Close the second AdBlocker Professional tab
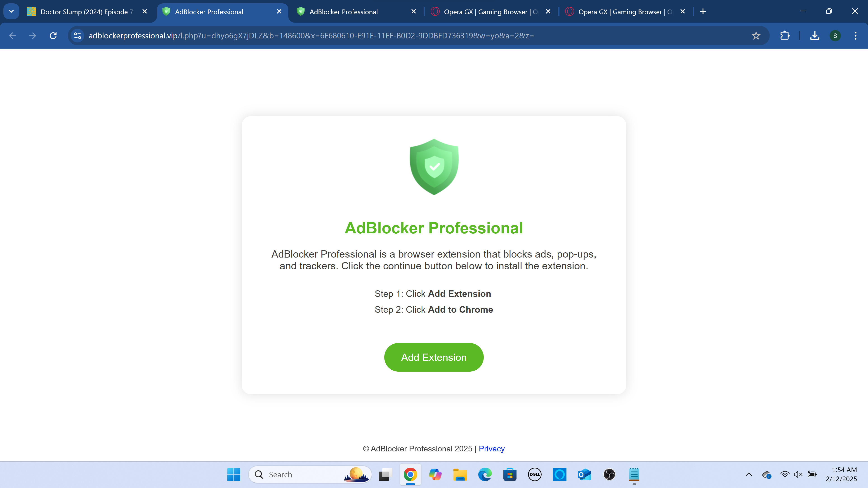The height and width of the screenshot is (488, 868). 413,12
